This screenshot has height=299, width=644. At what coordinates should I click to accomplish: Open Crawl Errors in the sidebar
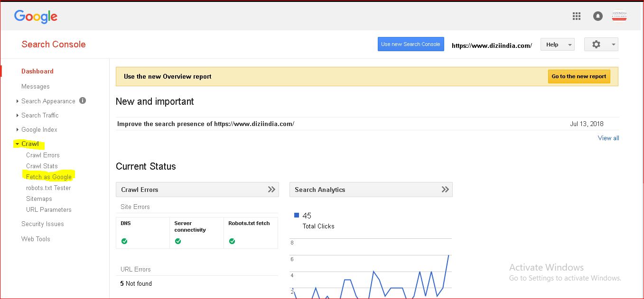coord(43,155)
